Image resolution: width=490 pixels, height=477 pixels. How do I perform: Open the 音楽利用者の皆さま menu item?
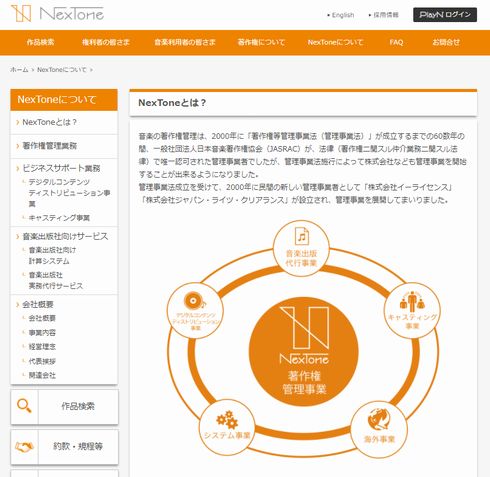[x=185, y=42]
